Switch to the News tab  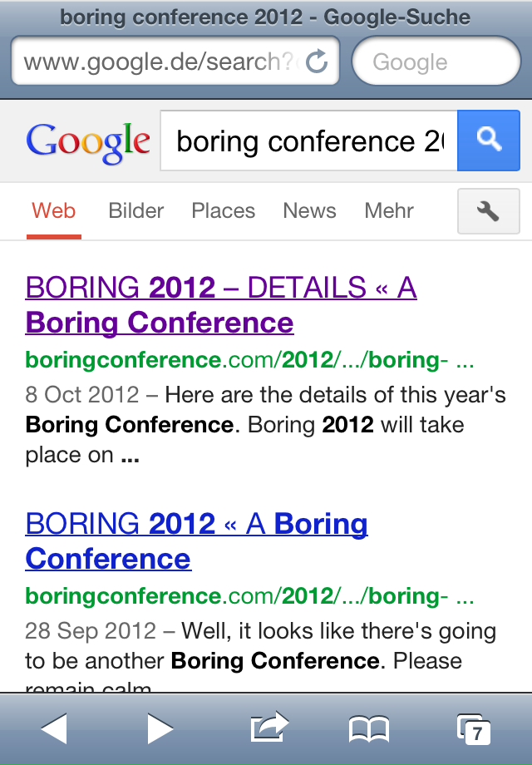click(x=310, y=211)
